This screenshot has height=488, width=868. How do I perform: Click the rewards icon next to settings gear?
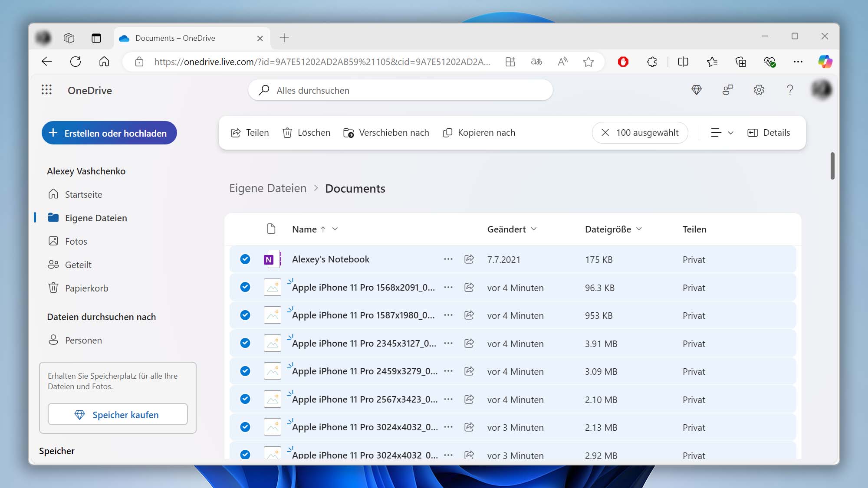pyautogui.click(x=727, y=90)
